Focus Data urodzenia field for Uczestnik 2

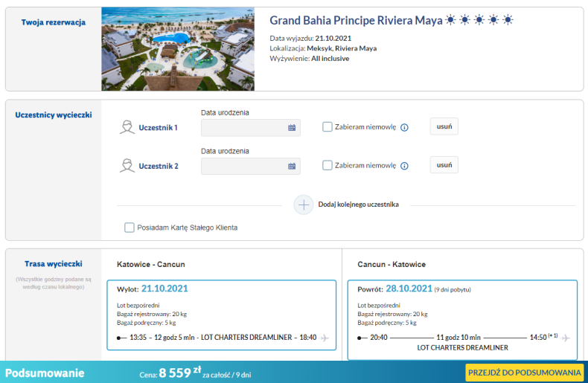click(x=251, y=166)
